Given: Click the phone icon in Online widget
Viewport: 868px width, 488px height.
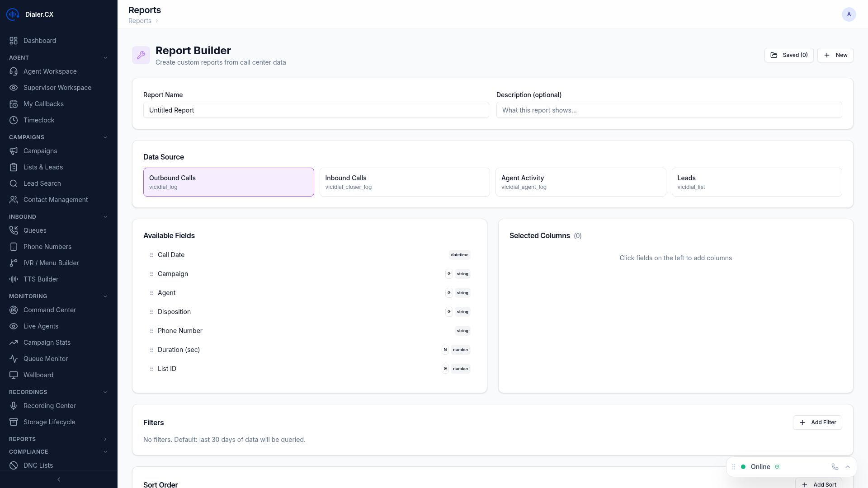Looking at the screenshot, I should pyautogui.click(x=835, y=467).
